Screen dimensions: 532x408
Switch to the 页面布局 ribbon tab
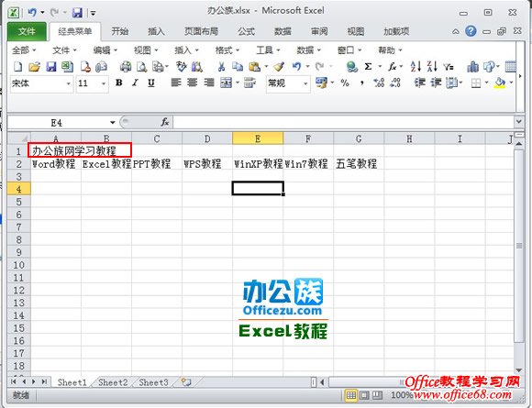click(x=201, y=31)
